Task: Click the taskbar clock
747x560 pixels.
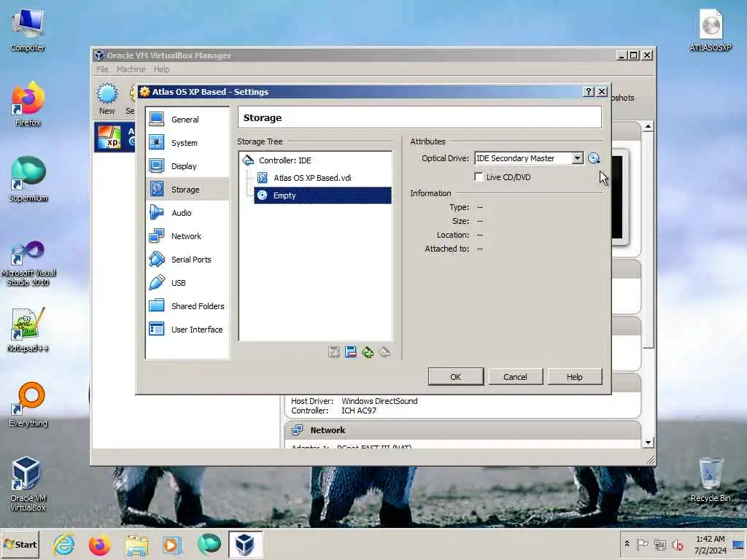Action: 711,545
